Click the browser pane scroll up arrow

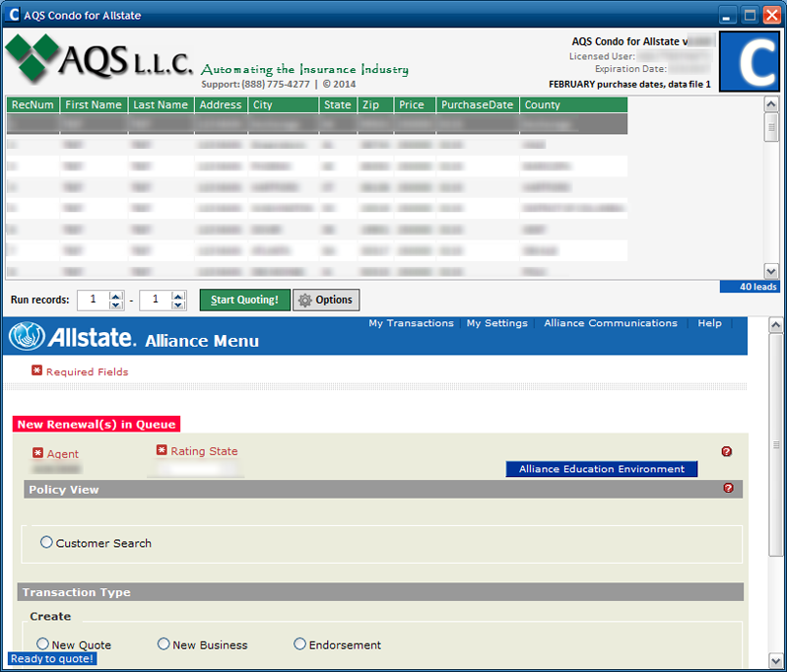coord(776,325)
